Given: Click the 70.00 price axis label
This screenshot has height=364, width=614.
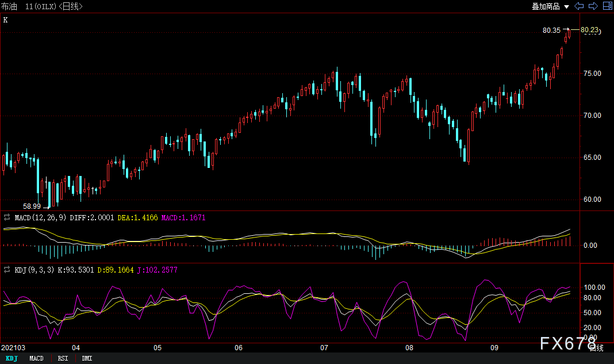Looking at the screenshot, I should coord(593,116).
